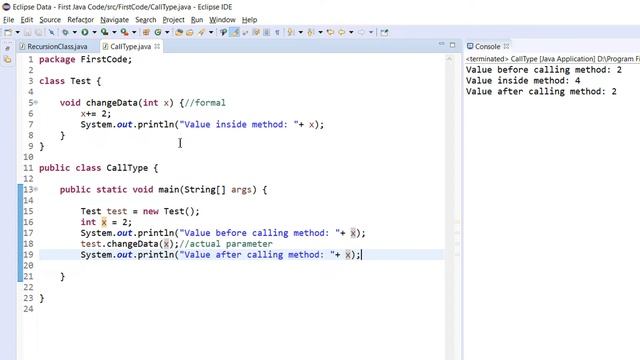
Task: Click the Next Annotation icon
Action: pos(291,32)
